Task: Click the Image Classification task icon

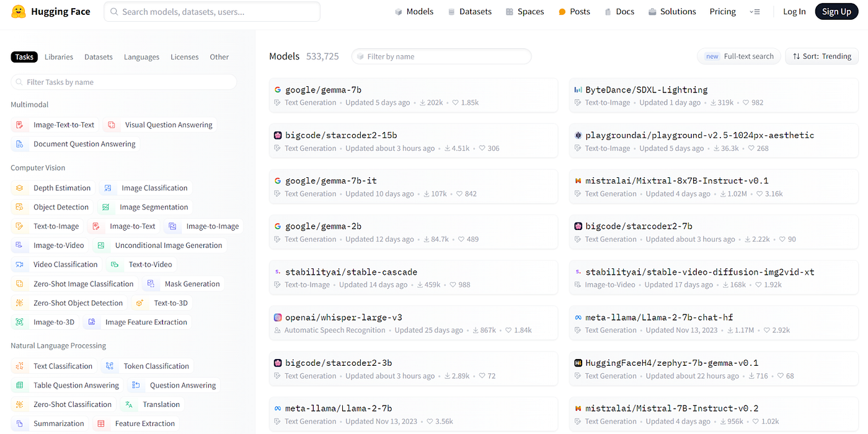Action: point(108,188)
